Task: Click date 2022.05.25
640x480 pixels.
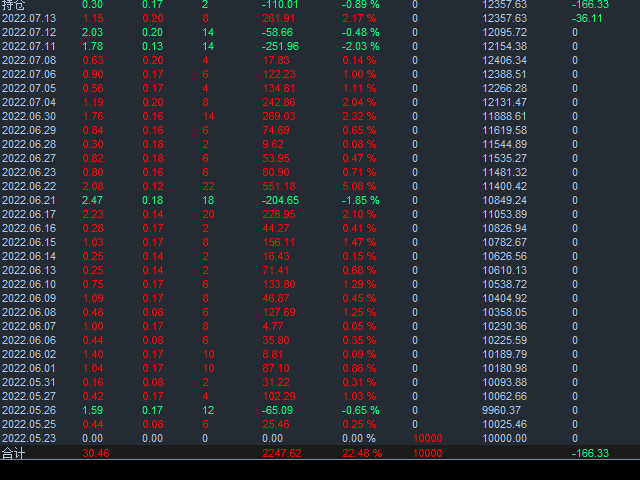Action: point(29,424)
